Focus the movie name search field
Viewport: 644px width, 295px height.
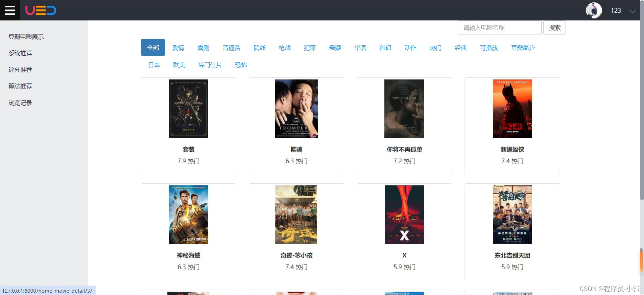tap(499, 28)
